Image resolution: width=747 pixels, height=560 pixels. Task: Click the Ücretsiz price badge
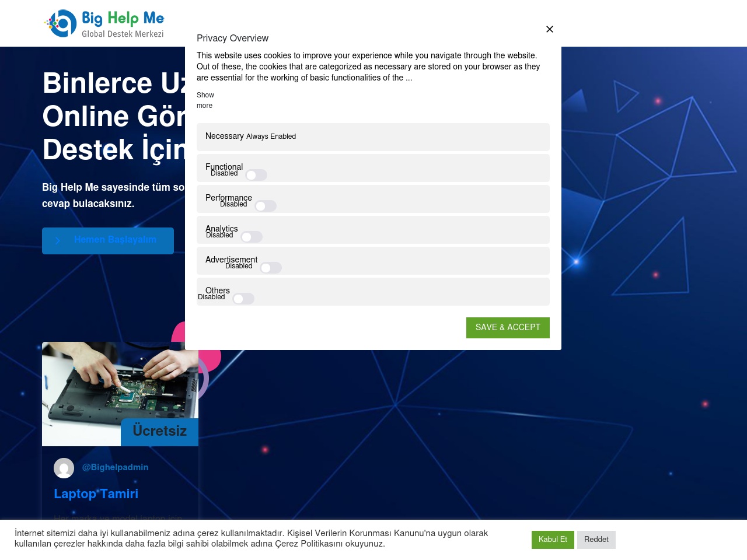coord(160,432)
